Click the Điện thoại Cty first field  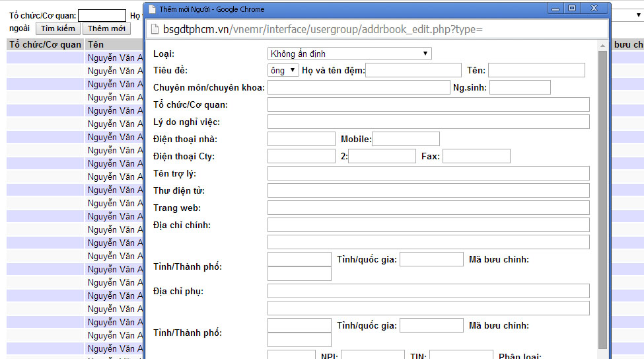tap(301, 156)
